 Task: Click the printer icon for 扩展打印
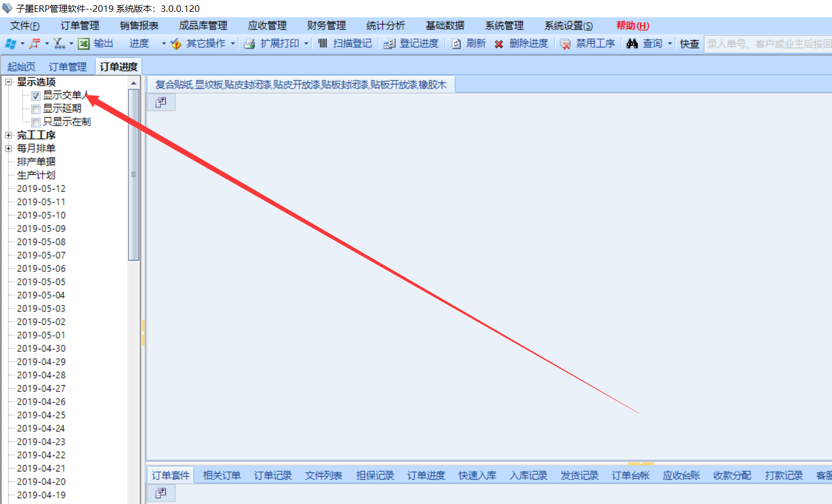click(x=249, y=44)
